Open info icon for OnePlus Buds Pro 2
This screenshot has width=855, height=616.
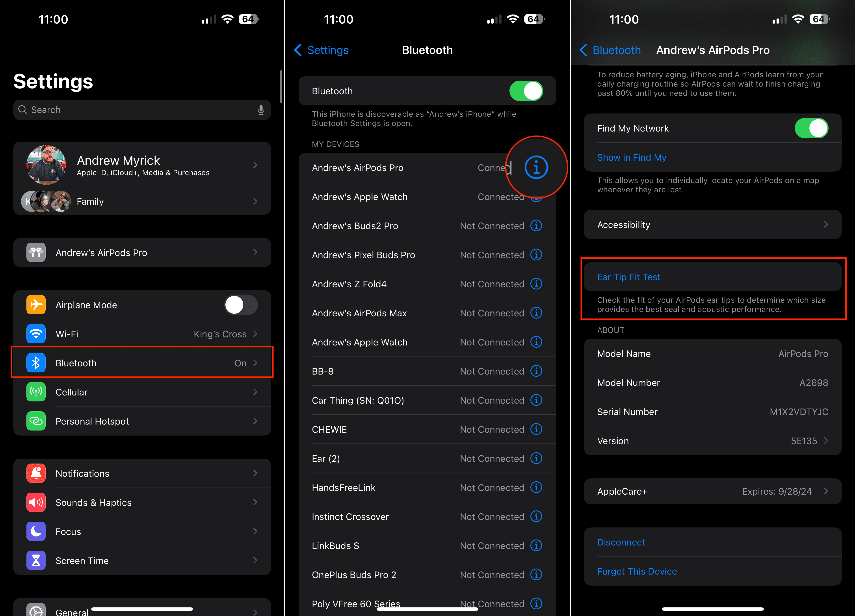(536, 574)
